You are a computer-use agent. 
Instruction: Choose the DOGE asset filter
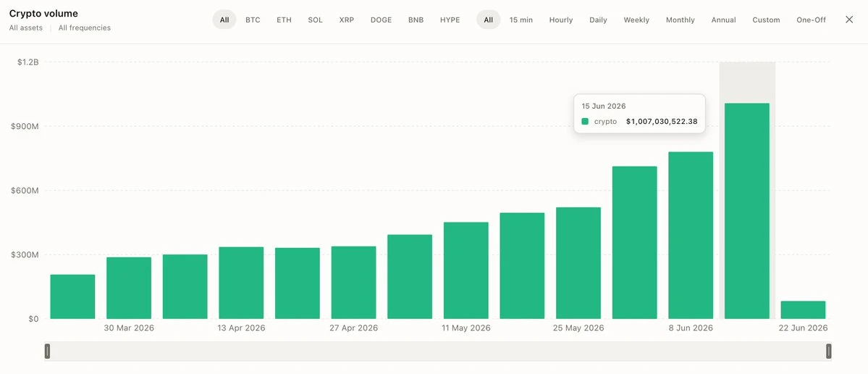pos(381,20)
